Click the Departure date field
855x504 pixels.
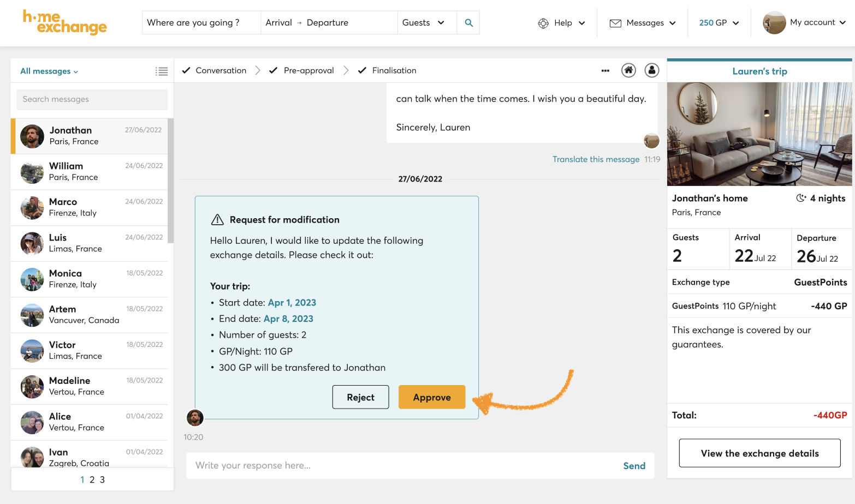pyautogui.click(x=328, y=23)
